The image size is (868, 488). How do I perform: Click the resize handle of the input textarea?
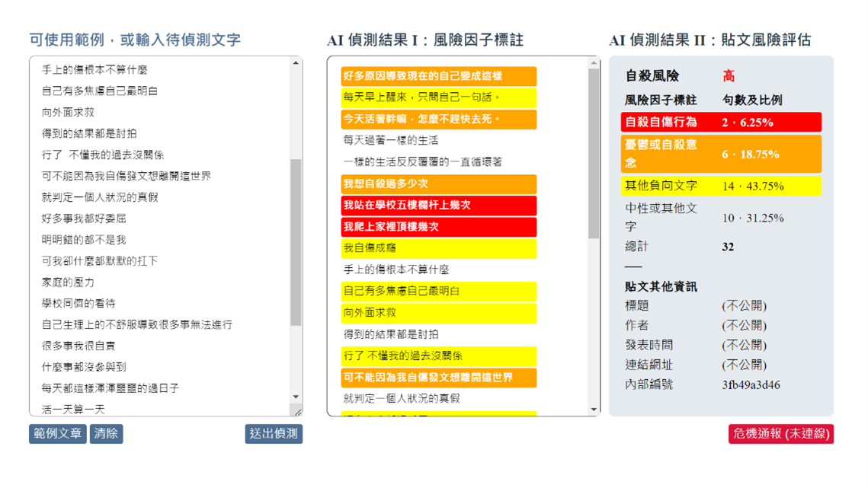tap(297, 411)
